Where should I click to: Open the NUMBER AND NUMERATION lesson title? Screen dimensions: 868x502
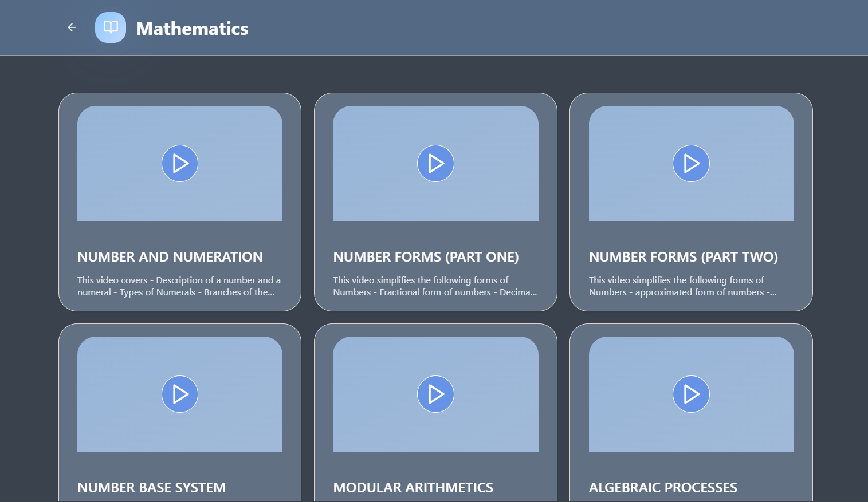[x=170, y=257]
